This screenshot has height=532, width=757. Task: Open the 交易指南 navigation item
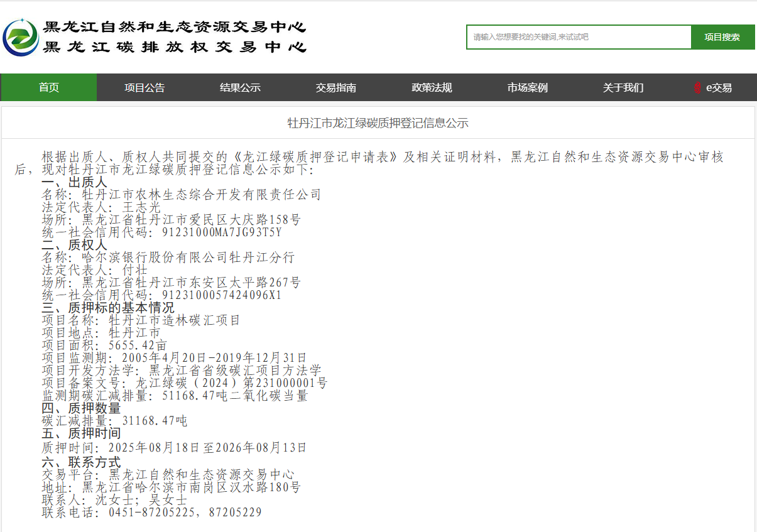[335, 88]
